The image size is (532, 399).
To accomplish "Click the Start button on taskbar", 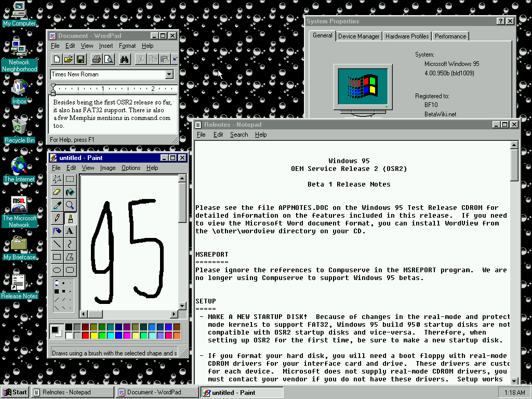I will click(x=15, y=392).
